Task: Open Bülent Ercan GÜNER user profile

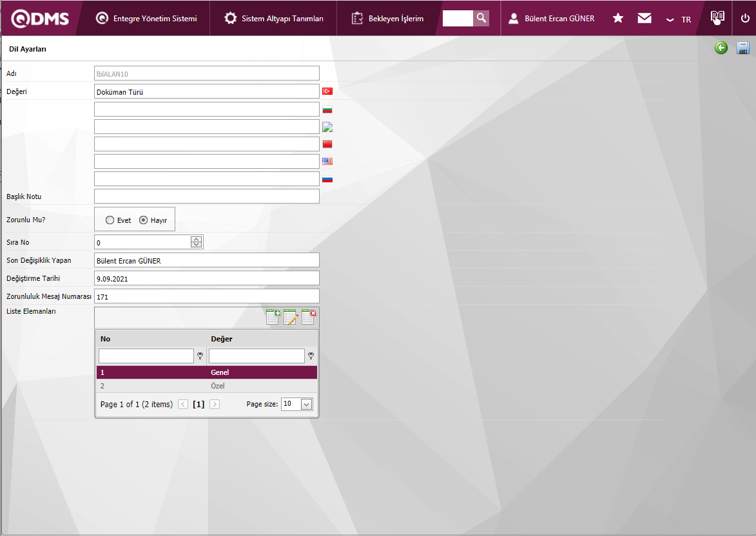Action: (552, 18)
